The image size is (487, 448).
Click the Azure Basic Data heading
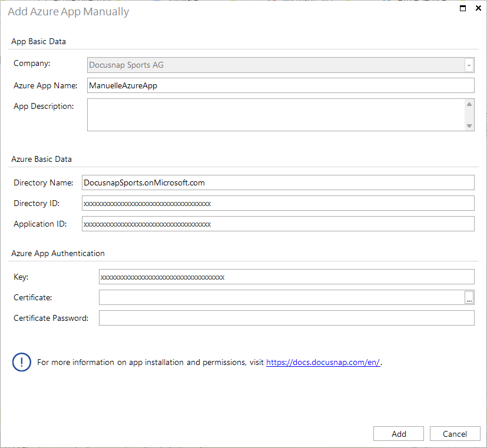pyautogui.click(x=41, y=159)
